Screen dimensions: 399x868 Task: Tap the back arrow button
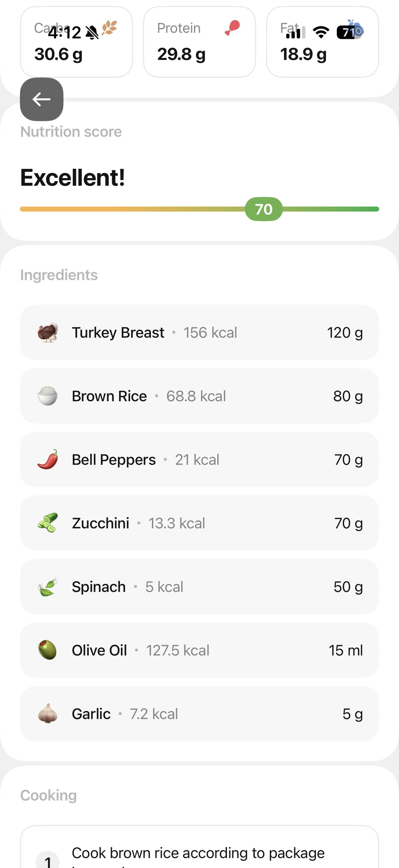tap(42, 100)
